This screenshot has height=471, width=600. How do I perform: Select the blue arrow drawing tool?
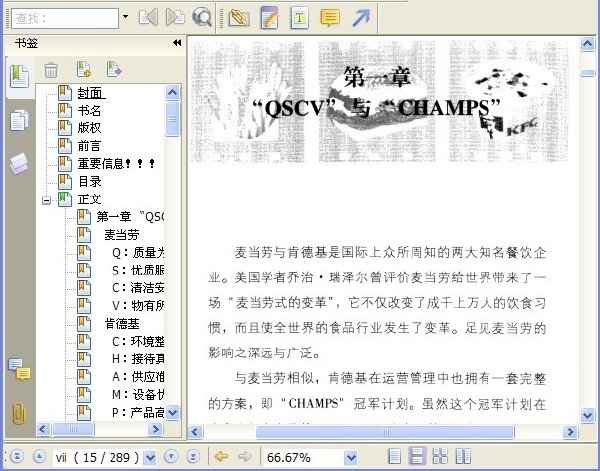361,18
